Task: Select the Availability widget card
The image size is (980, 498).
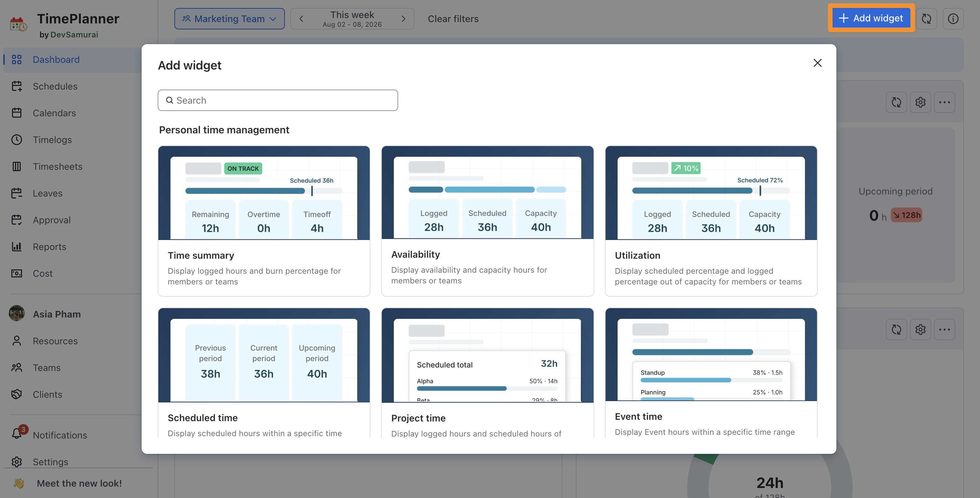Action: pyautogui.click(x=487, y=221)
